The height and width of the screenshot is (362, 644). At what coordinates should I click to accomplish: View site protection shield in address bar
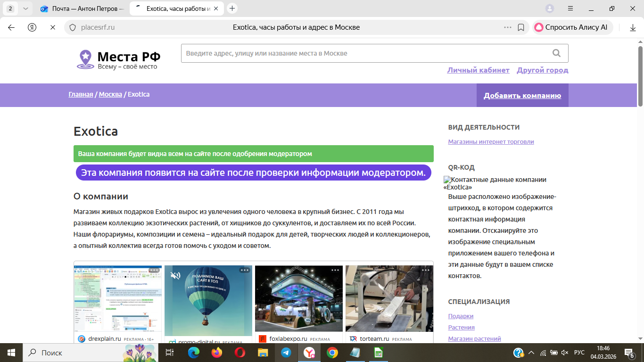coord(73,27)
